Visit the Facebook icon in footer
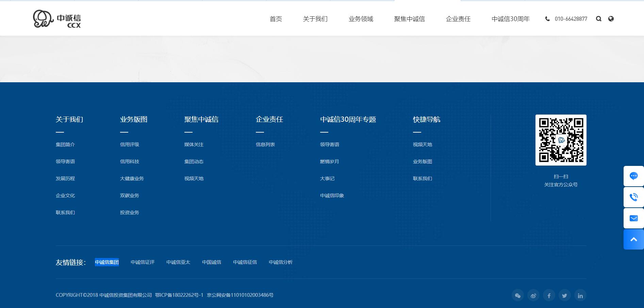The height and width of the screenshot is (308, 644). coord(549,295)
